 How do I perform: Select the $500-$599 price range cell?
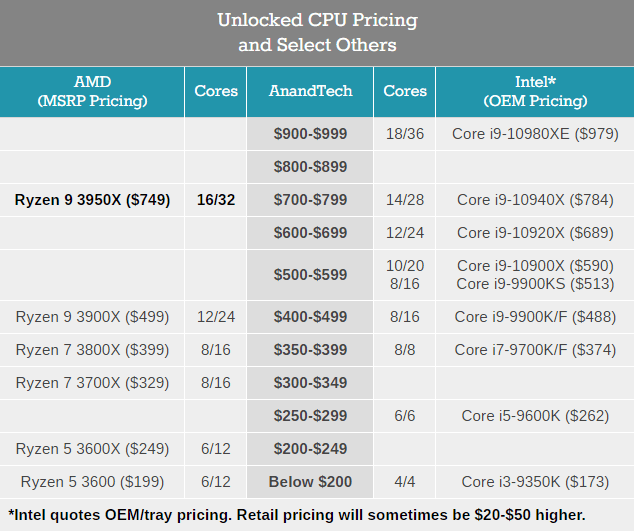click(310, 275)
